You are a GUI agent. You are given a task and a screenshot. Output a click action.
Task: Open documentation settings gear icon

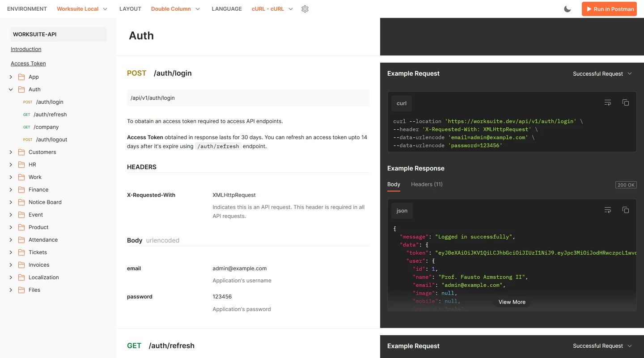[x=305, y=9]
